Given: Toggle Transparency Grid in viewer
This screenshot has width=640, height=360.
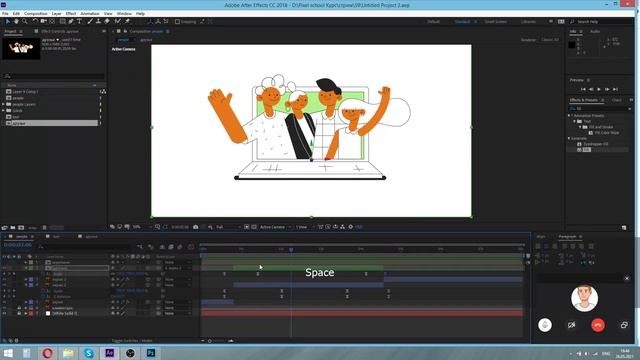Looking at the screenshot, I should pos(254,227).
